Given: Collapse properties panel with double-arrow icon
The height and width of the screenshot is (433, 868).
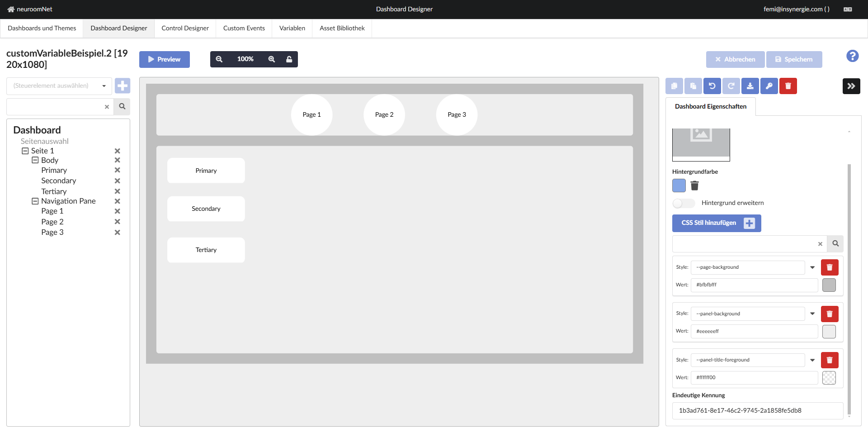Looking at the screenshot, I should pyautogui.click(x=851, y=86).
